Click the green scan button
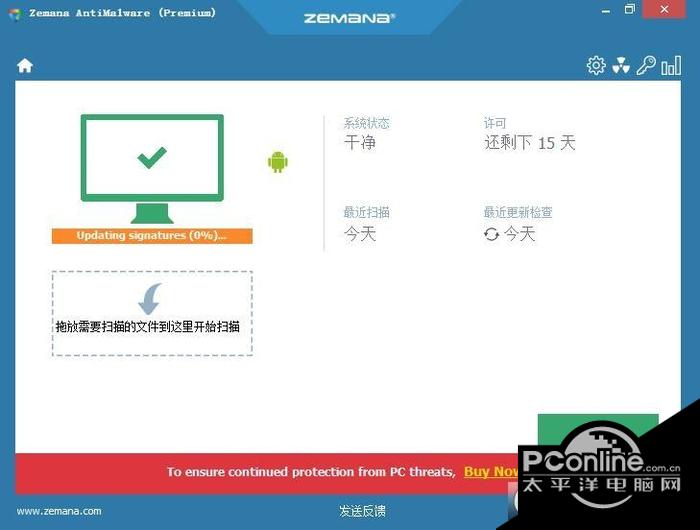Screen dimensions: 700x530 pos(597,432)
